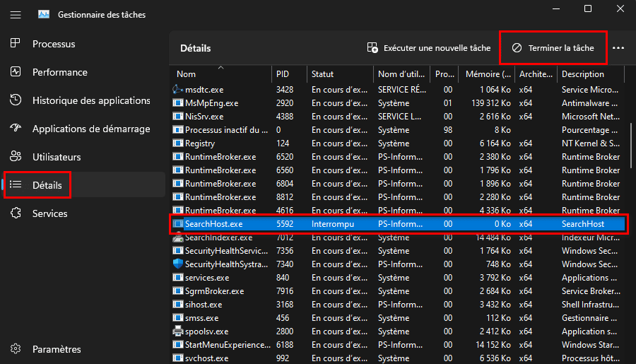Show the Utilisateurs tab
The image size is (636, 364).
pos(84,157)
